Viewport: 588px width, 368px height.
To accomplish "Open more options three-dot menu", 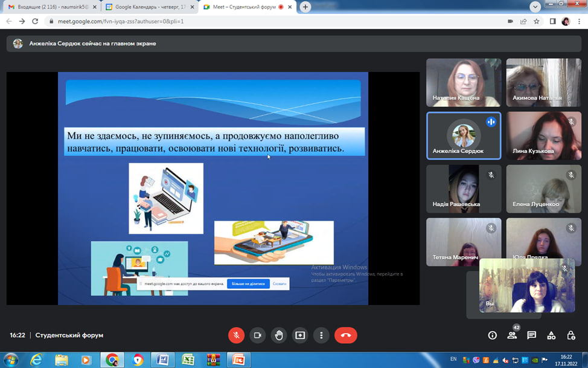I will [321, 335].
